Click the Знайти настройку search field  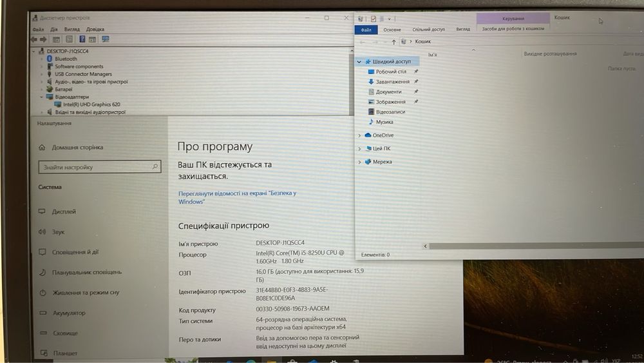coord(100,167)
